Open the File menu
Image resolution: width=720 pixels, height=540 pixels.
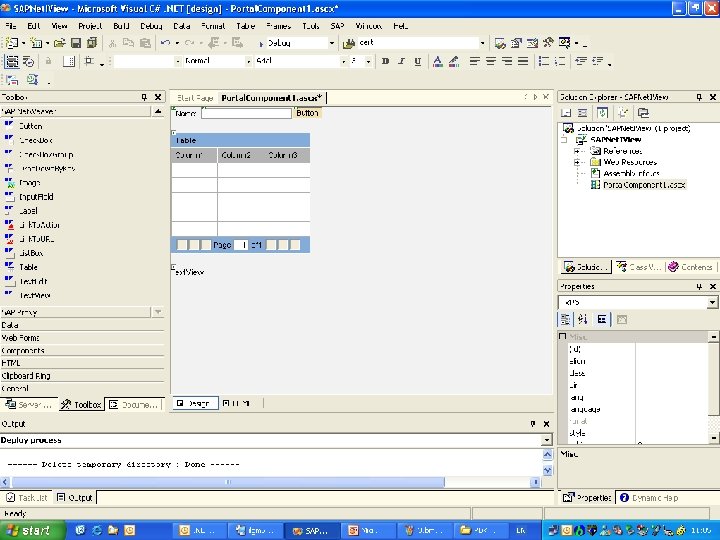tap(11, 26)
